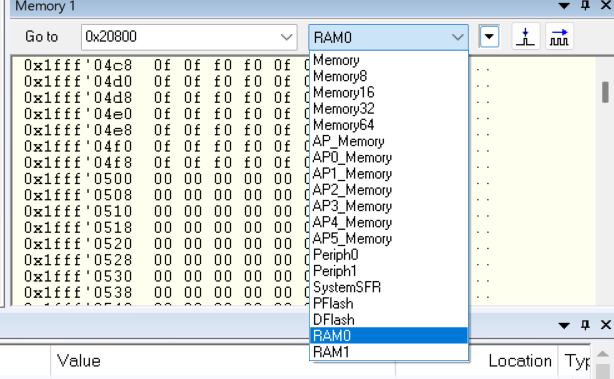Screen dimensions: 614x379
Task: Select the highlighted RAM0 list entry
Action: coord(389,336)
